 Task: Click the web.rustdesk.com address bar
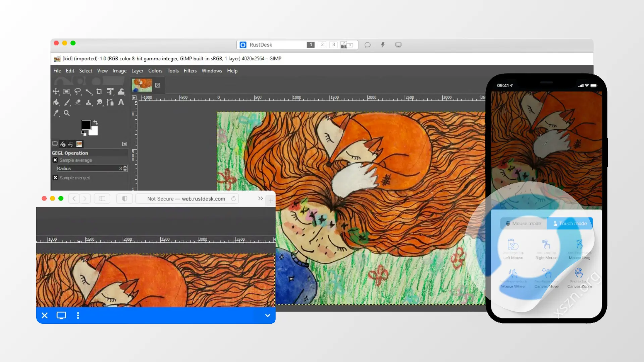pos(186,199)
